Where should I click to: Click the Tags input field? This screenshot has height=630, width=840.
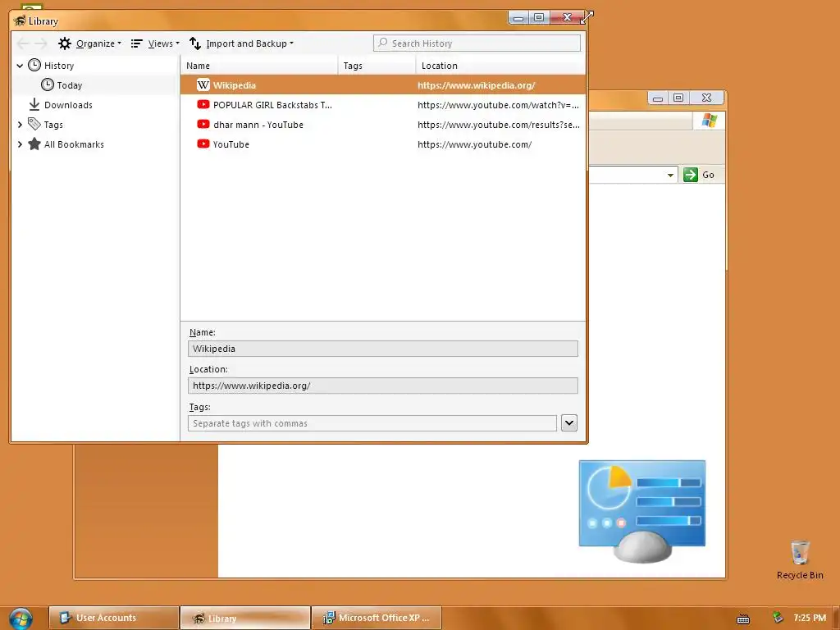point(372,423)
